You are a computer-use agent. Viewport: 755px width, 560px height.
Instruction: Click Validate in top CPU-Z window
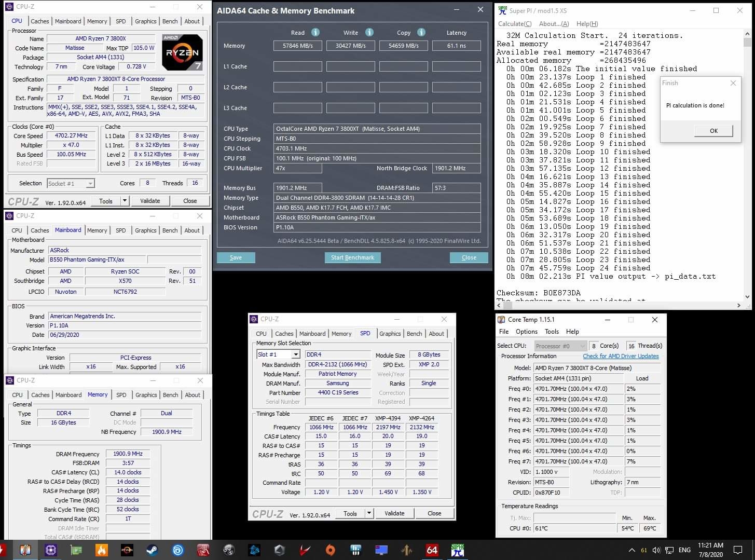150,201
